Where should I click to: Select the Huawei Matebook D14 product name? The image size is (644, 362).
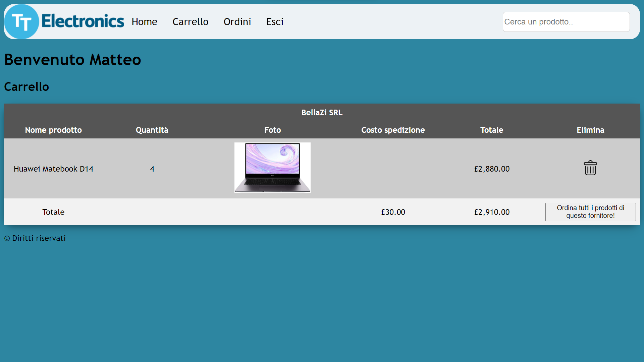pyautogui.click(x=53, y=169)
